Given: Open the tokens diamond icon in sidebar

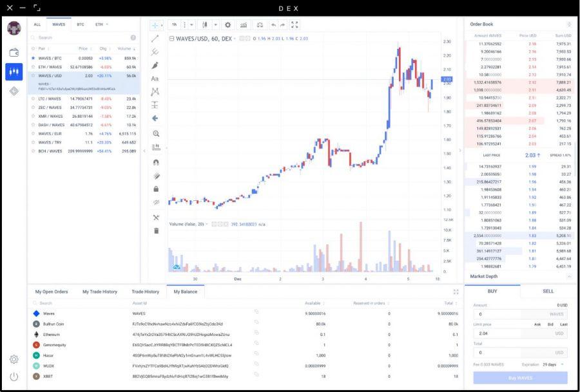Looking at the screenshot, I should pos(14,91).
